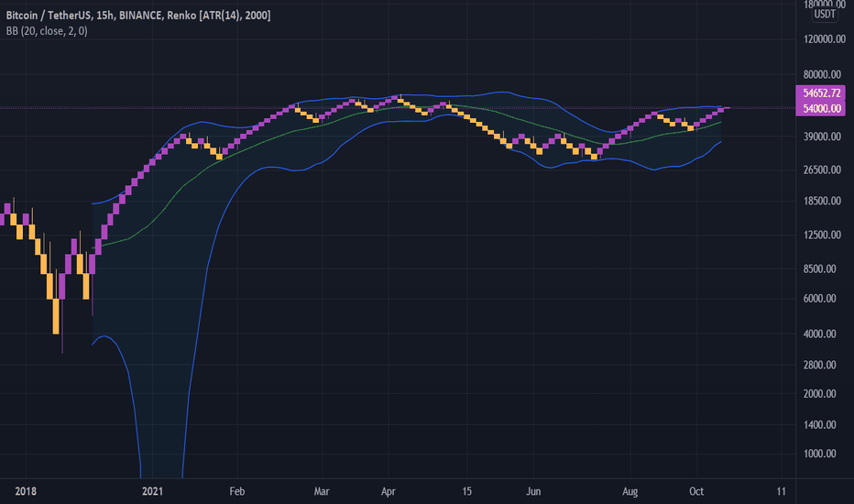
Task: Click the Mar time axis label
Action: point(322,491)
